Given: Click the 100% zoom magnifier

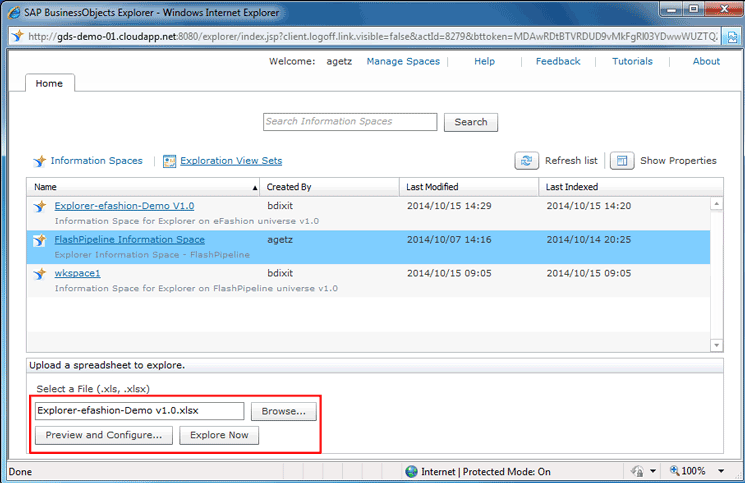Looking at the screenshot, I should tap(675, 471).
